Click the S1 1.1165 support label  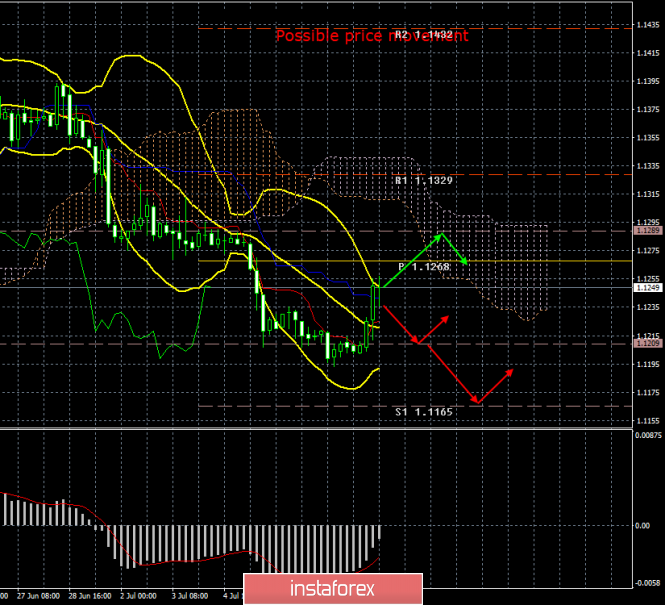click(424, 412)
